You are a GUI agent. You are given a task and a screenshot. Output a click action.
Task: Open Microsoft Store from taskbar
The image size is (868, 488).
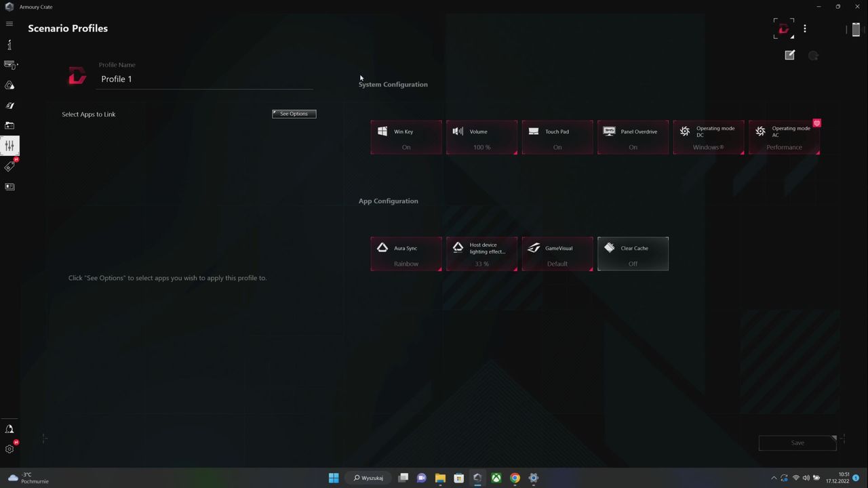pyautogui.click(x=458, y=478)
